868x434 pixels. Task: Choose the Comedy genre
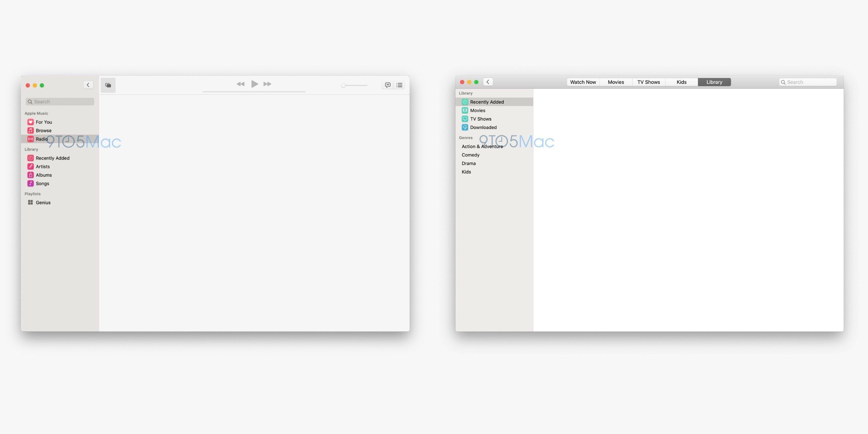coord(470,155)
